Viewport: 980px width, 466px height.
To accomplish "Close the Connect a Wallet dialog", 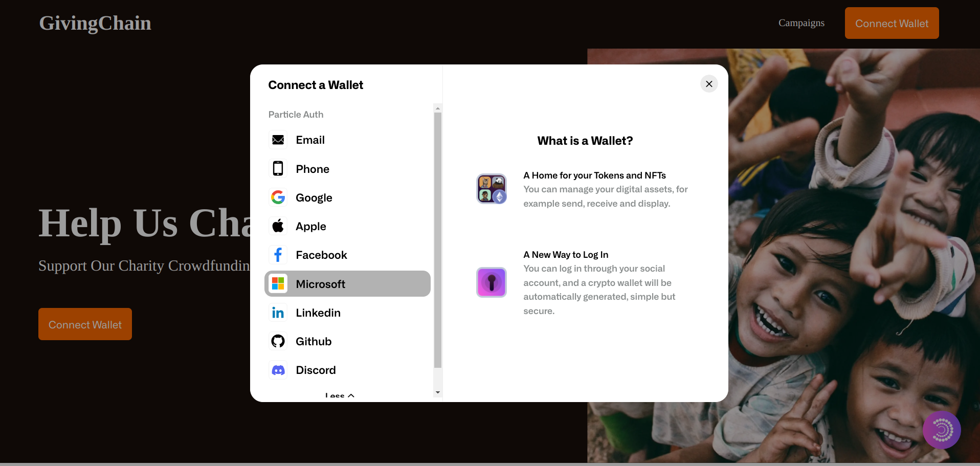I will tap(709, 84).
